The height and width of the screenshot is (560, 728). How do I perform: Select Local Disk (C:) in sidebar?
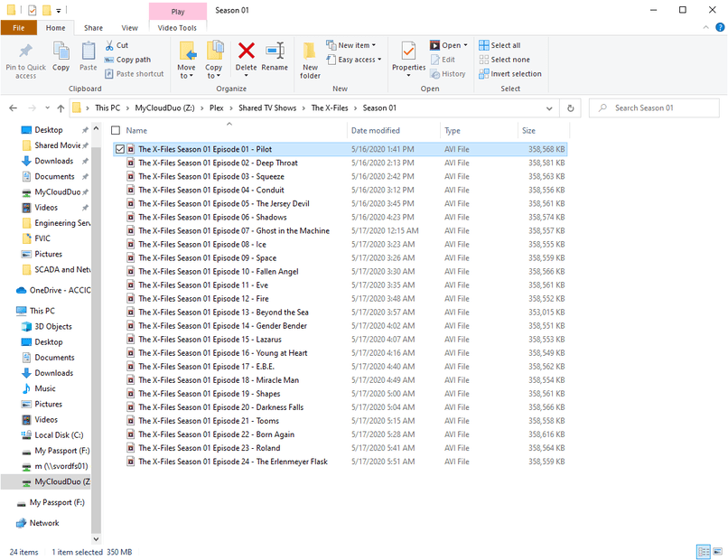[x=59, y=435]
